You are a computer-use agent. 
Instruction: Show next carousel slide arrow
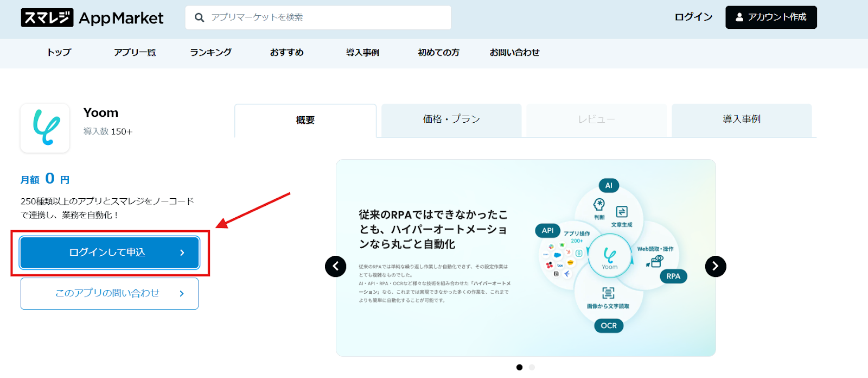pos(716,266)
